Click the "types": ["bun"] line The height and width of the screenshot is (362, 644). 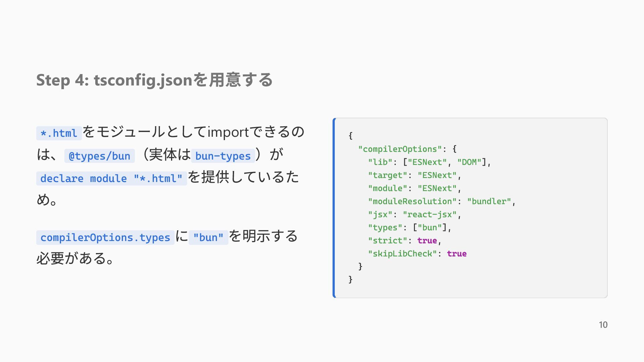(410, 228)
